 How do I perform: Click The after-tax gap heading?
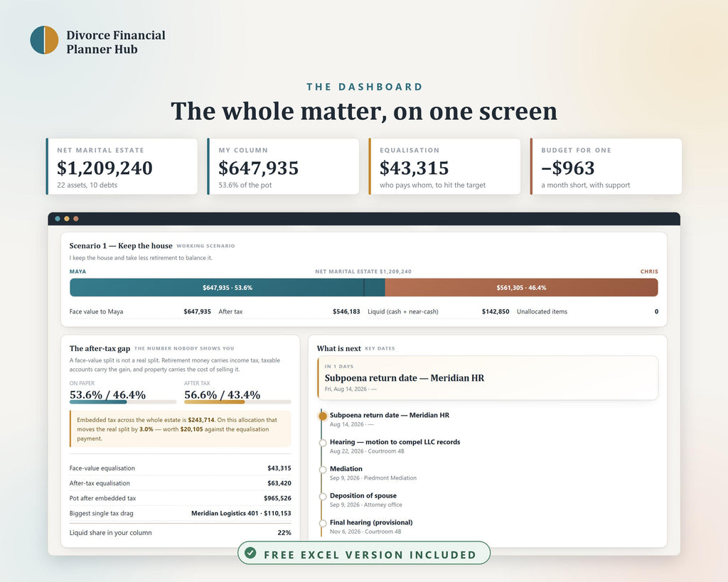point(100,348)
